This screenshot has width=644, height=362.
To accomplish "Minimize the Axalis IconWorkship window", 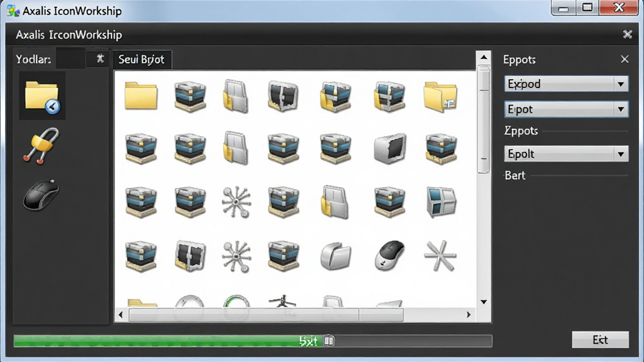I will 563,8.
